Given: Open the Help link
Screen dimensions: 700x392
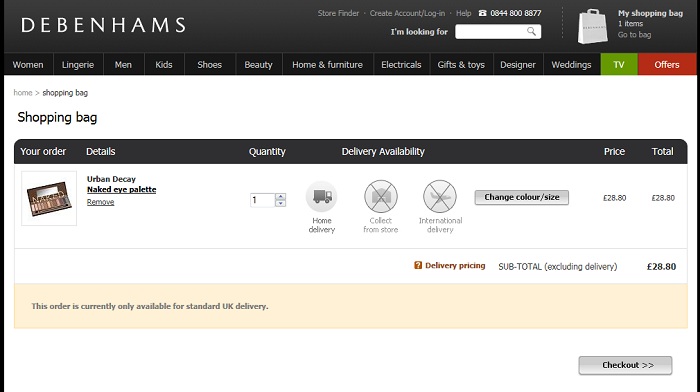Looking at the screenshot, I should 463,13.
